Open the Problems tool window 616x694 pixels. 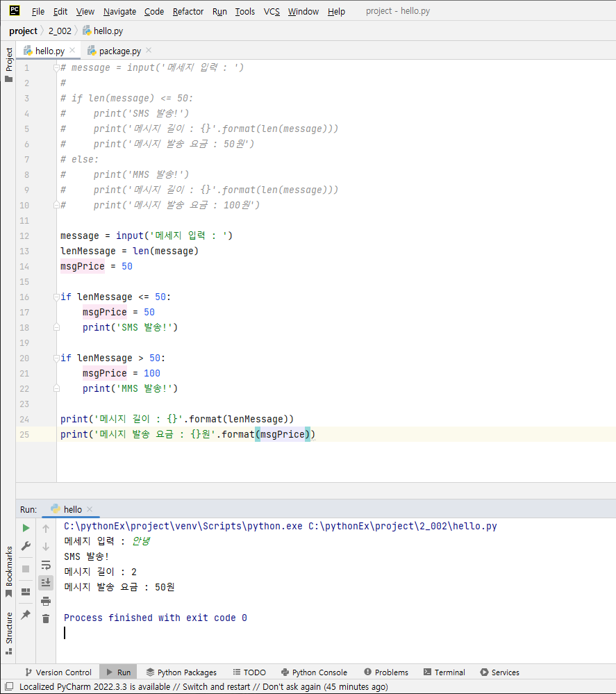pyautogui.click(x=386, y=672)
